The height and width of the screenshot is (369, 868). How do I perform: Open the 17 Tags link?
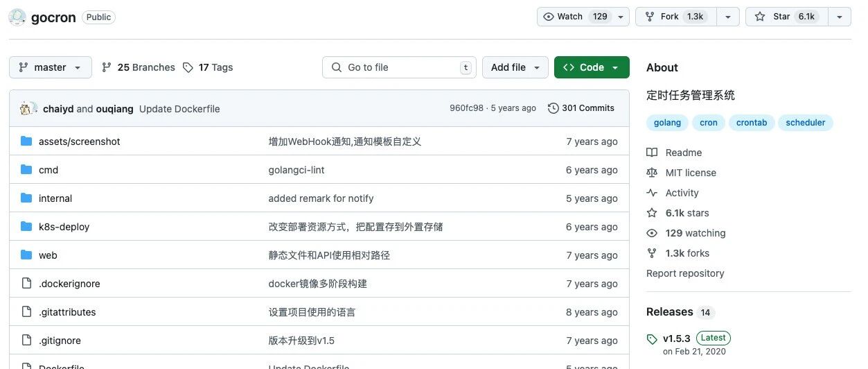pyautogui.click(x=208, y=67)
